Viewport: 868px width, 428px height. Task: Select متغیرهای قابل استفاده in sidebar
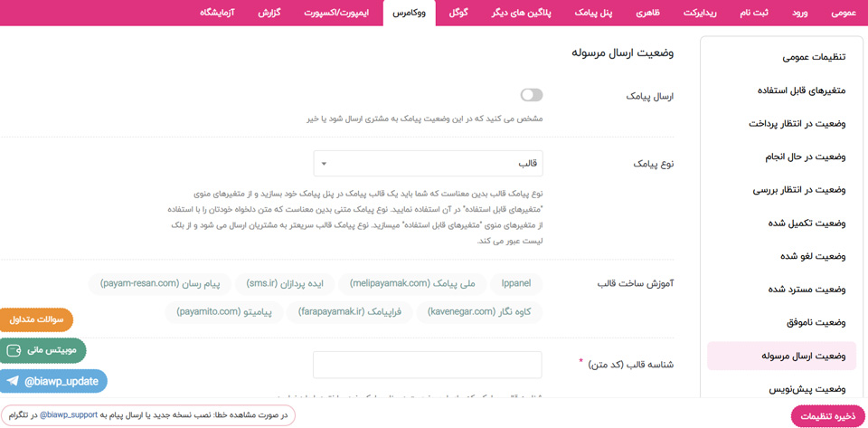781,90
